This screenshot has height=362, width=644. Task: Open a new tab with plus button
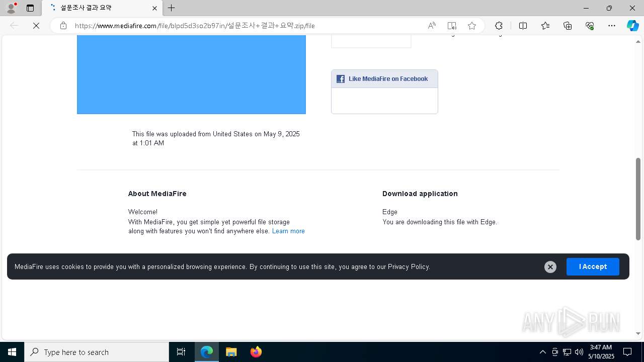(x=172, y=8)
